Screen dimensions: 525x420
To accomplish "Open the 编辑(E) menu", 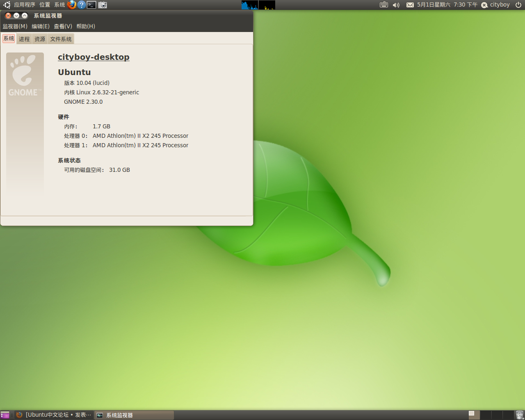I will pos(41,26).
